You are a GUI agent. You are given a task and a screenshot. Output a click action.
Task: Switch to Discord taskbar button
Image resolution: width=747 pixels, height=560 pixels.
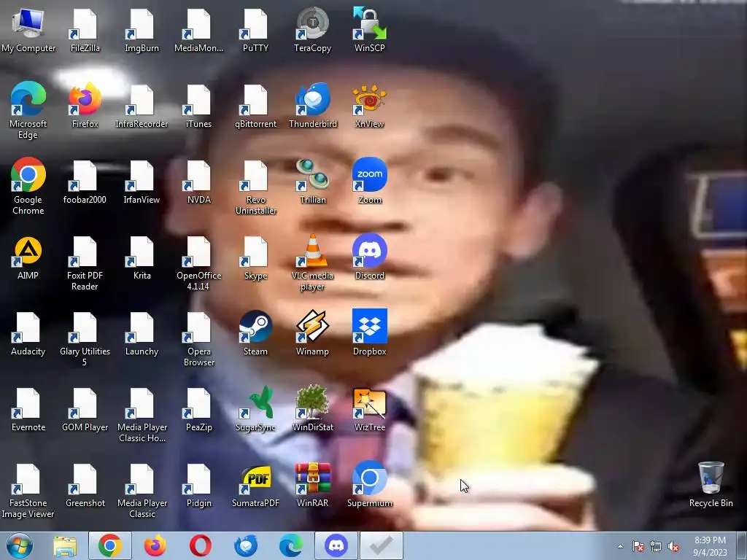click(x=336, y=545)
